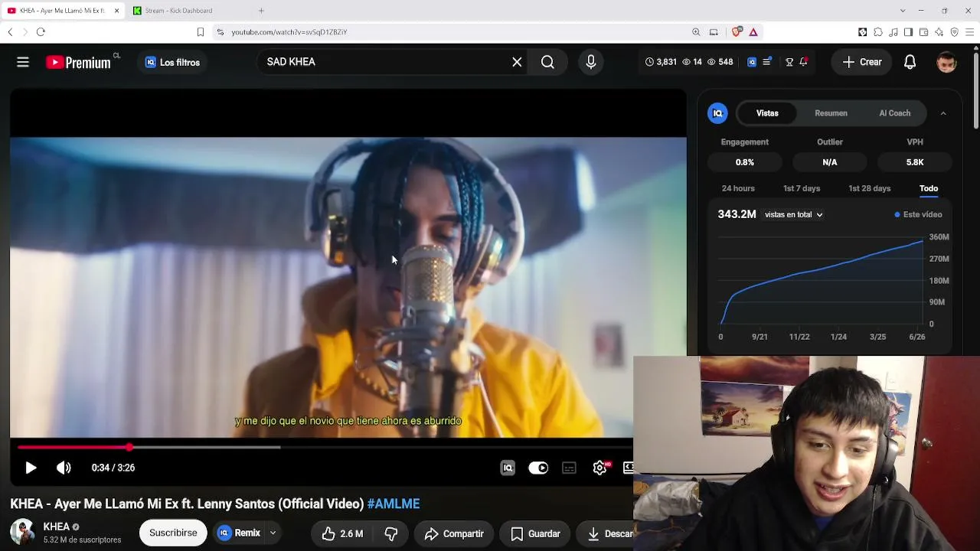The height and width of the screenshot is (551, 980).
Task: Go to YouTube Premium home logo
Action: pyautogui.click(x=78, y=63)
